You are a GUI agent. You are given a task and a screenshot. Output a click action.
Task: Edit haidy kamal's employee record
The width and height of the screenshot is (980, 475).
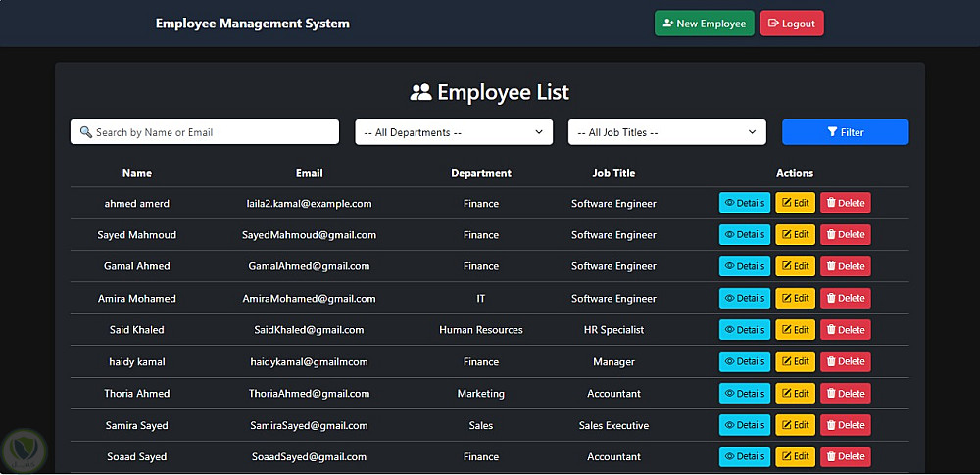pyautogui.click(x=795, y=361)
